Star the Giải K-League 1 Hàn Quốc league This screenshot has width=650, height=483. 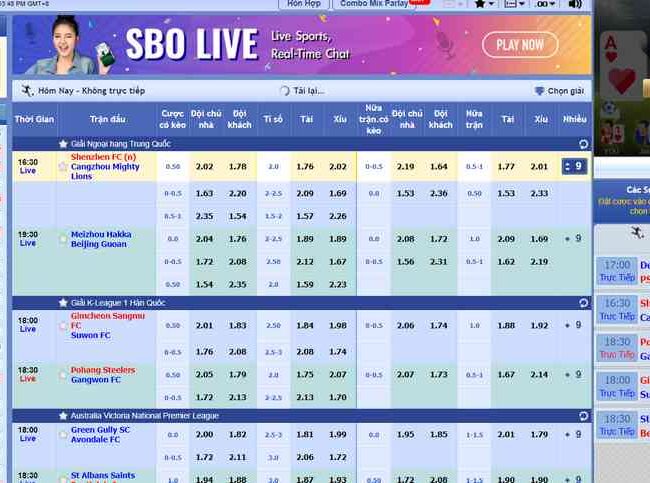tap(63, 303)
